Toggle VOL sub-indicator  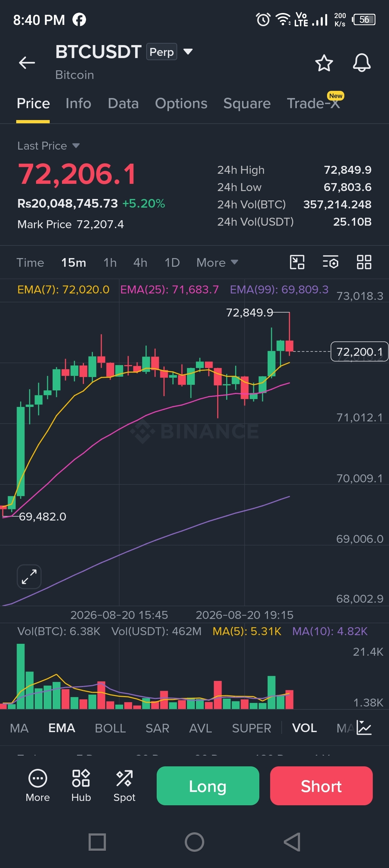[304, 728]
